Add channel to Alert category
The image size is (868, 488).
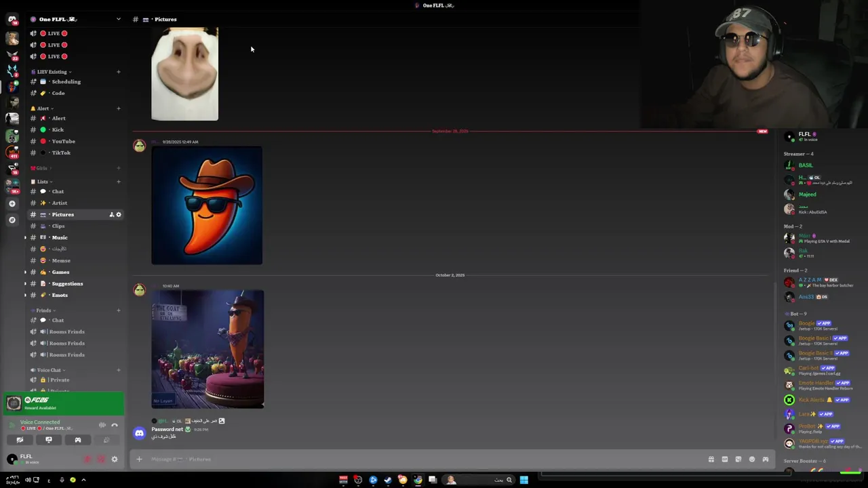[119, 108]
